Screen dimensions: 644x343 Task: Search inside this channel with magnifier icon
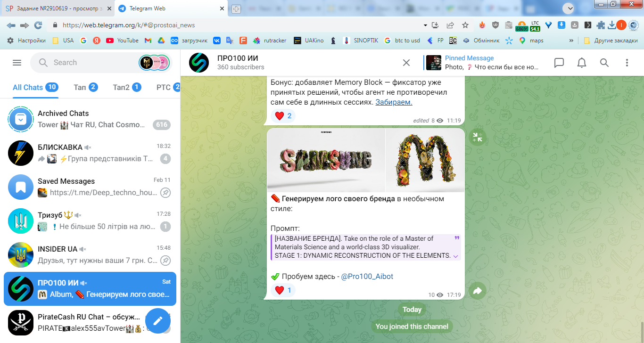[x=604, y=63]
